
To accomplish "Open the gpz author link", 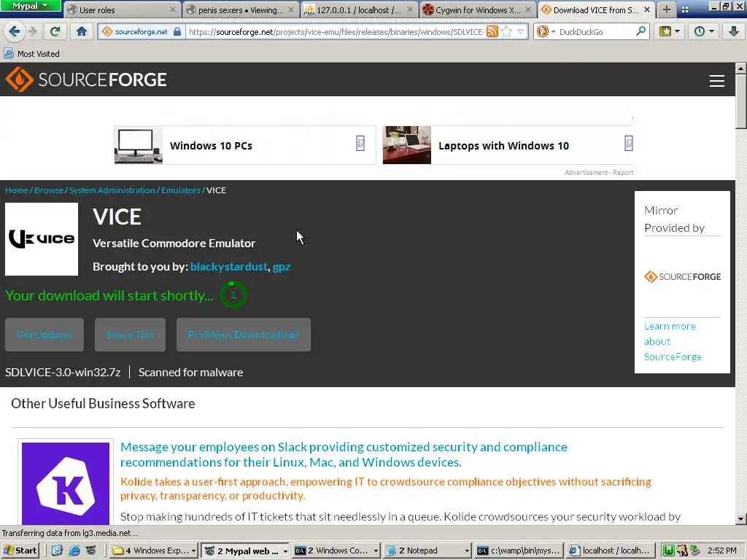I will (x=282, y=267).
